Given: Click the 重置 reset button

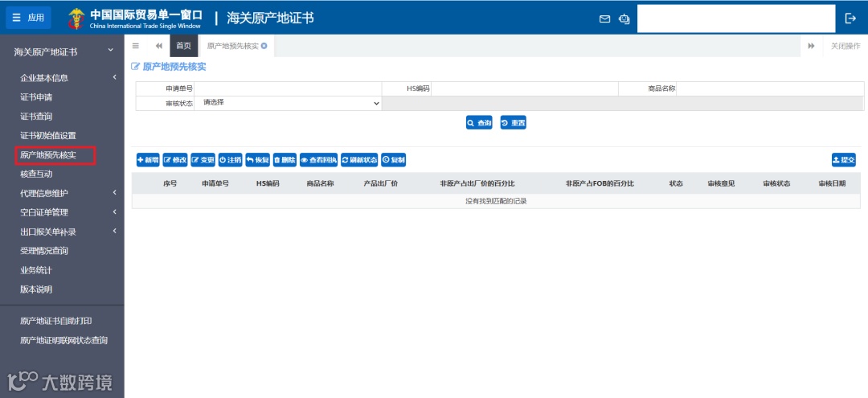Looking at the screenshot, I should point(513,123).
